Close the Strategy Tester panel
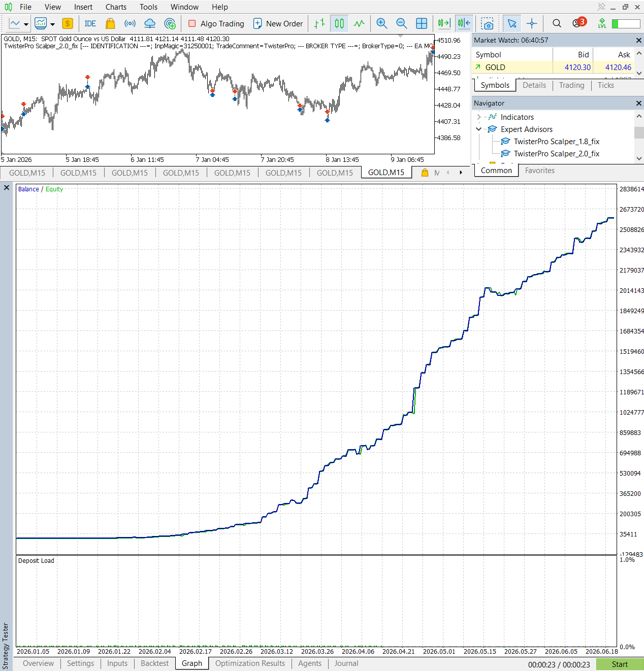The height and width of the screenshot is (671, 644). (x=7, y=188)
